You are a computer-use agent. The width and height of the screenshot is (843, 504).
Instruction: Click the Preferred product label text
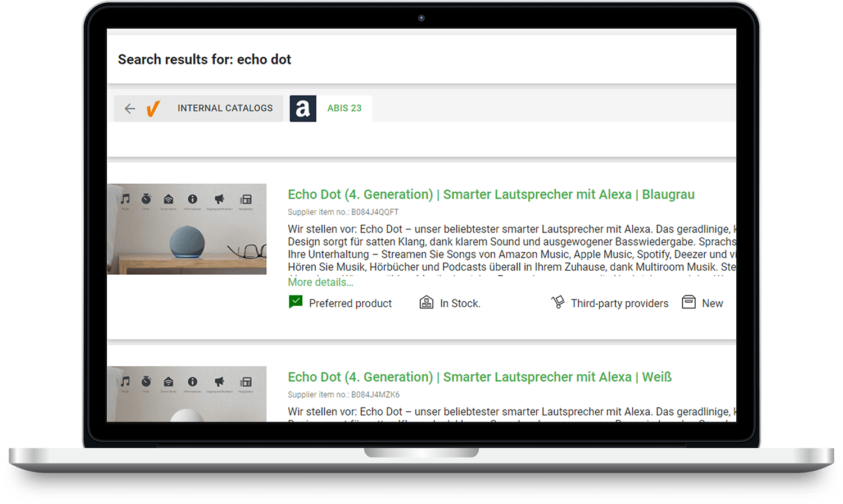350,303
